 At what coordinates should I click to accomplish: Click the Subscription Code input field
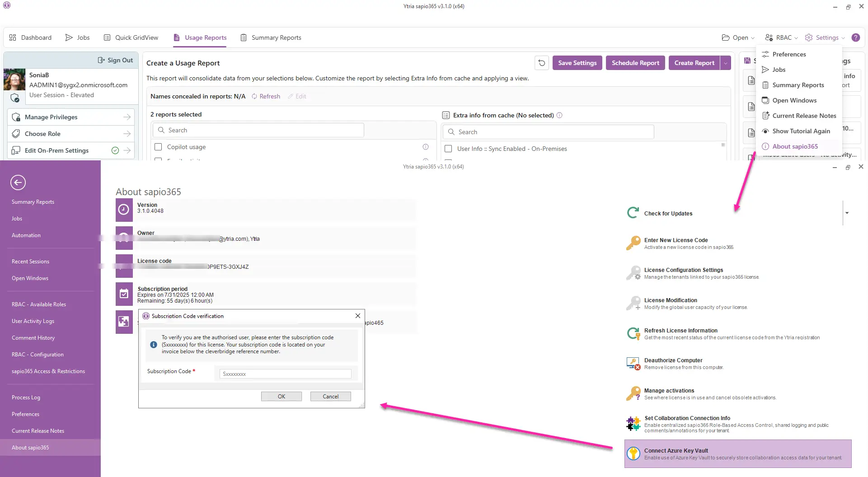click(285, 374)
